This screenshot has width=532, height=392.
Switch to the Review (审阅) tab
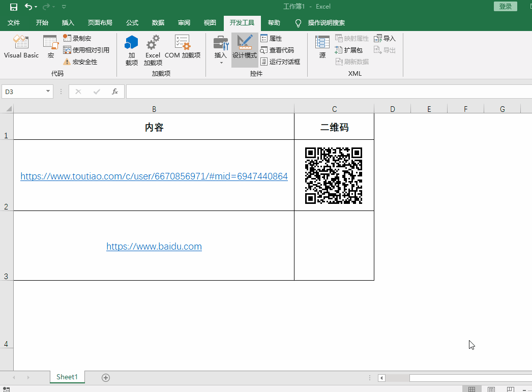184,23
